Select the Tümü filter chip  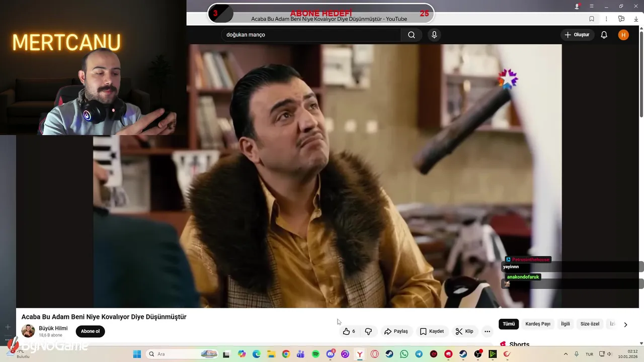pos(509,324)
